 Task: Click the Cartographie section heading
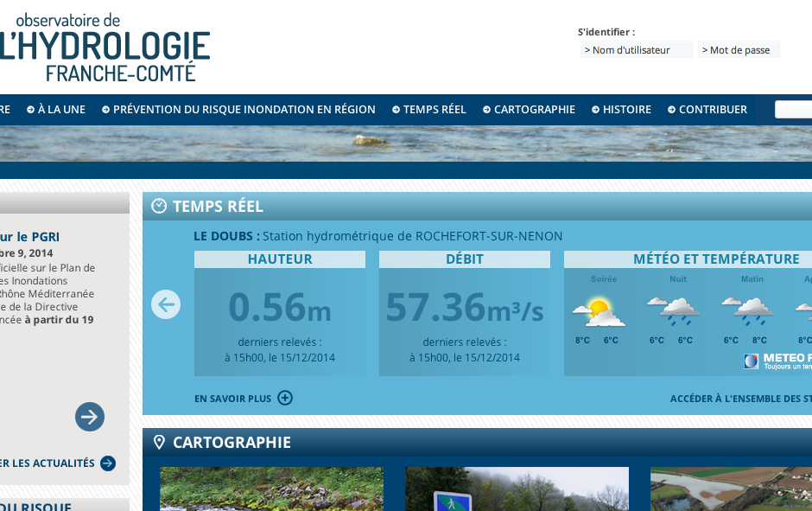232,442
